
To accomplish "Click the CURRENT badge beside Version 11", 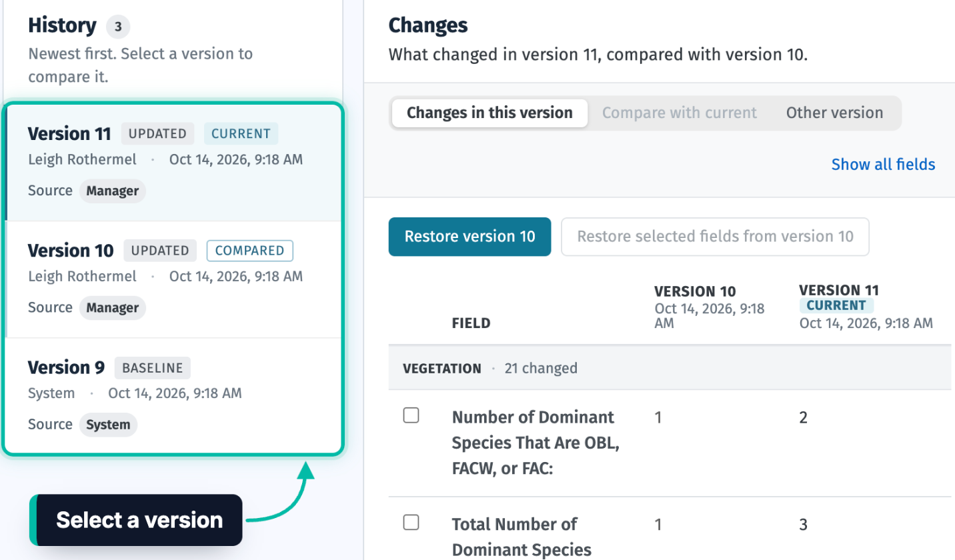I will [x=241, y=133].
